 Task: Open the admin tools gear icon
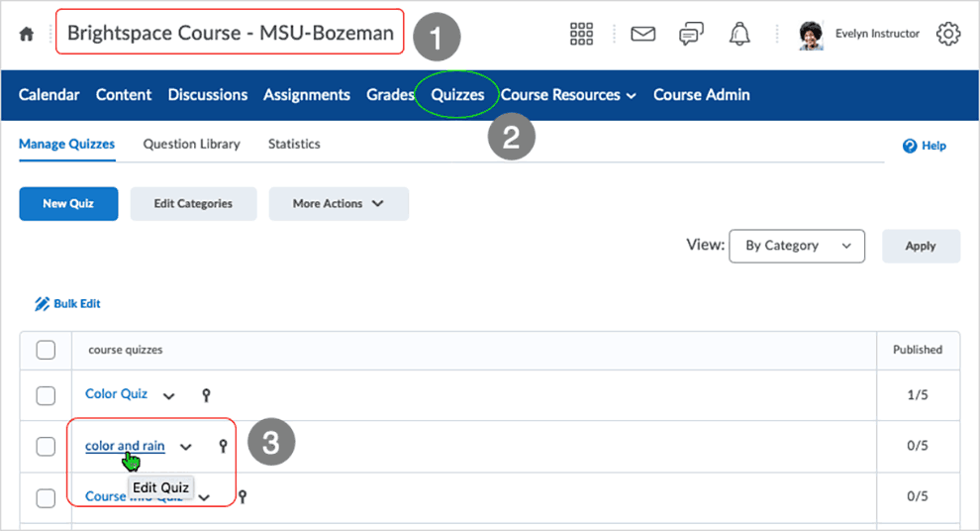pos(948,34)
